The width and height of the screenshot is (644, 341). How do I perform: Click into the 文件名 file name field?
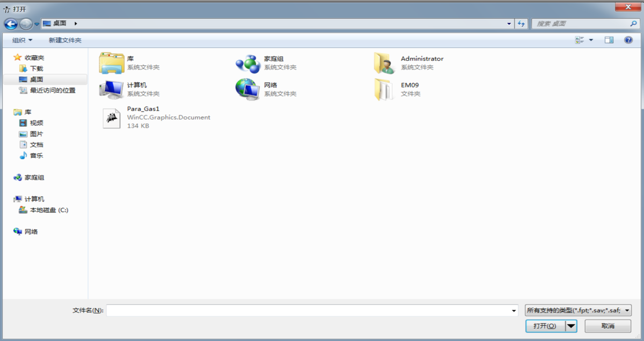tap(309, 310)
